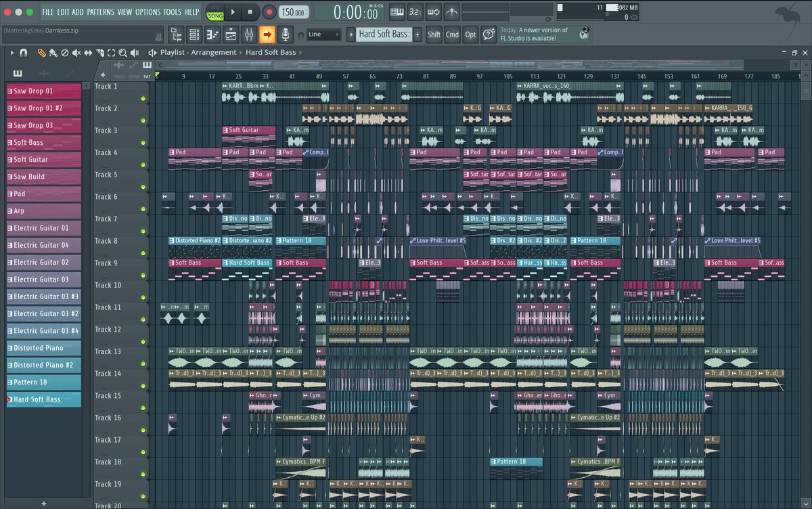This screenshot has width=812, height=509.
Task: Click the metronome icon
Action: pos(451,12)
